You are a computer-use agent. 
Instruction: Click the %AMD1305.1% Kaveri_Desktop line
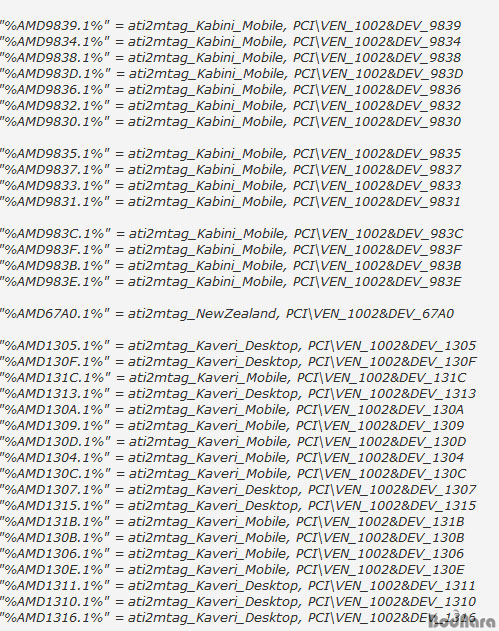click(x=238, y=346)
